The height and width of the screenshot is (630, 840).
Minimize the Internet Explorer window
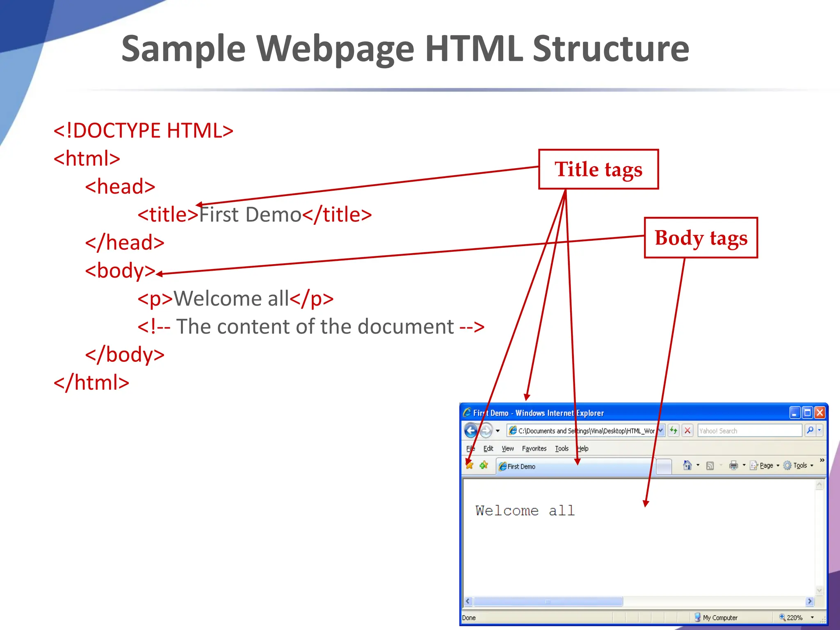click(x=794, y=413)
